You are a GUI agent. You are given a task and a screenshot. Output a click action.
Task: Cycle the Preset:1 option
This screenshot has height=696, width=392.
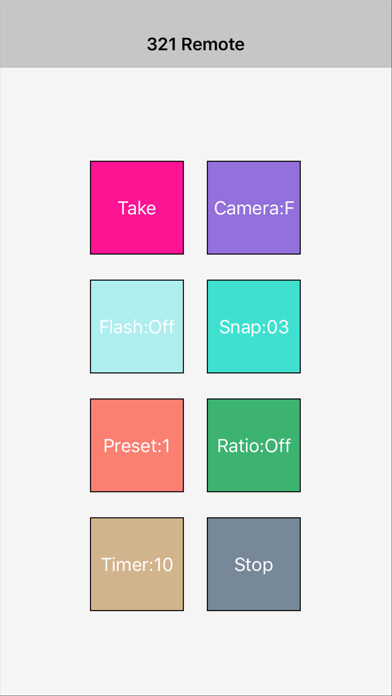click(x=137, y=445)
